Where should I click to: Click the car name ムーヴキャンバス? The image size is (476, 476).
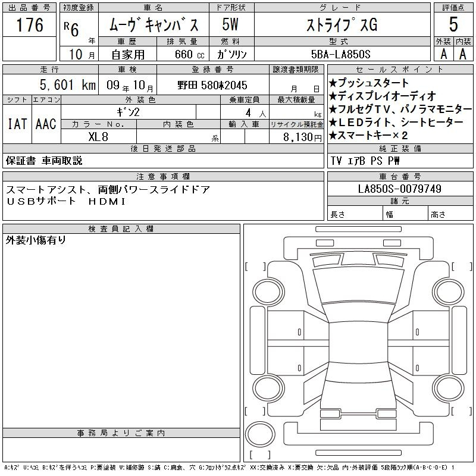point(154,25)
